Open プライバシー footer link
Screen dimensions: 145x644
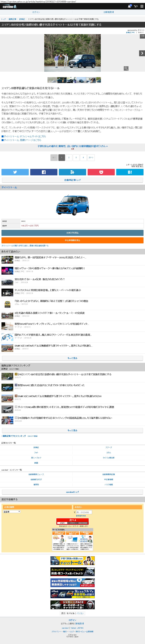click(x=56, y=631)
